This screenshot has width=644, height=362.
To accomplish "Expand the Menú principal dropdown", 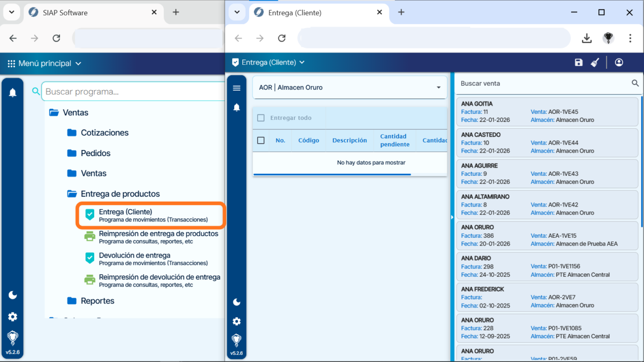I will point(45,63).
